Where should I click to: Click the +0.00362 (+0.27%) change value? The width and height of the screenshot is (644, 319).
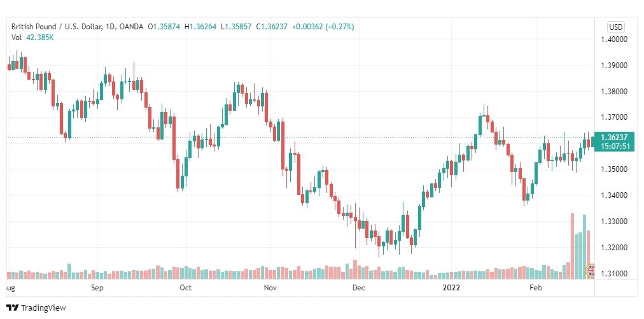[x=323, y=27]
